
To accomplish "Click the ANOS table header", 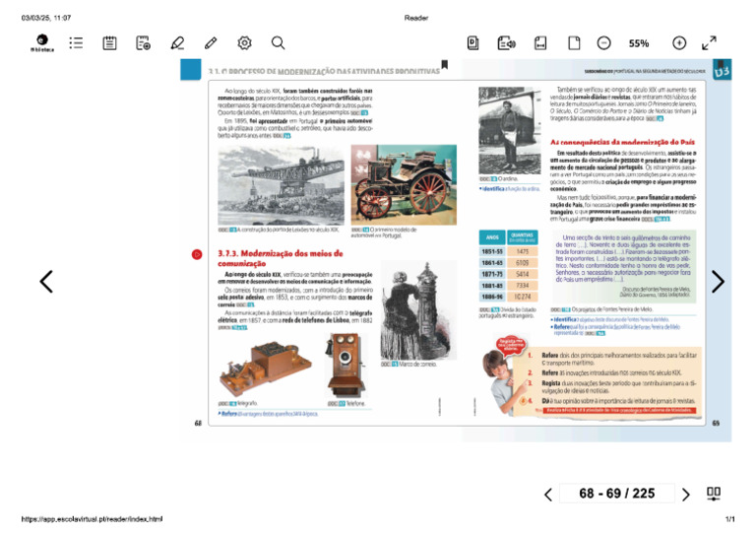I will point(492,237).
